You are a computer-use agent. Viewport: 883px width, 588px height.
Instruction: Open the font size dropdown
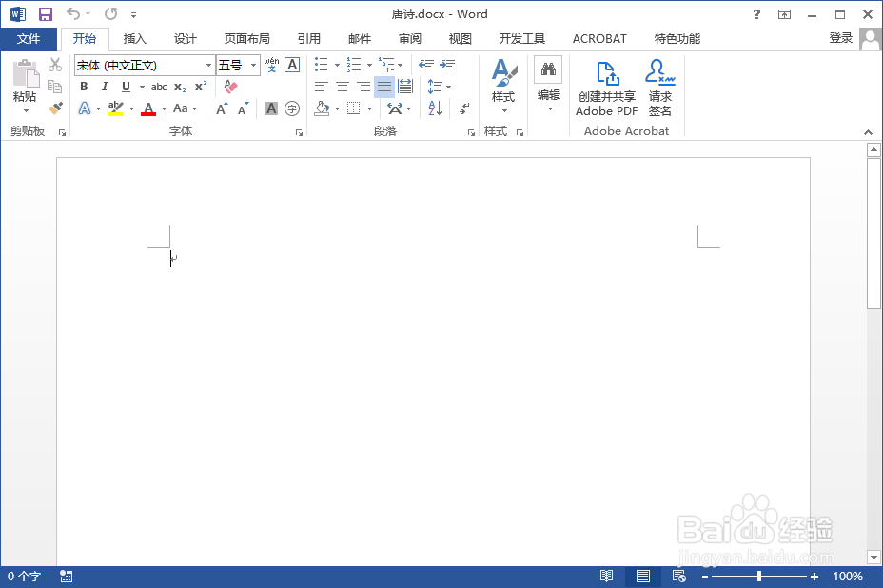click(252, 65)
